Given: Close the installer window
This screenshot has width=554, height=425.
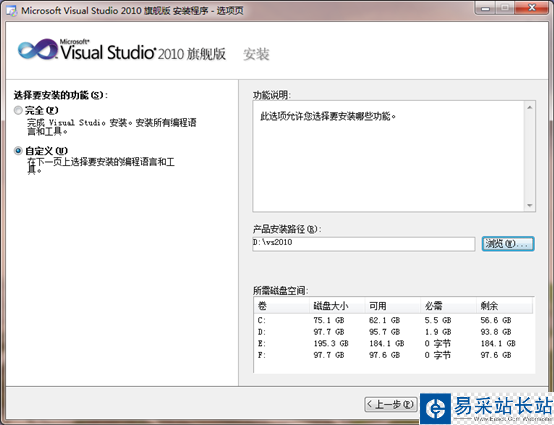Looking at the screenshot, I should (x=532, y=8).
